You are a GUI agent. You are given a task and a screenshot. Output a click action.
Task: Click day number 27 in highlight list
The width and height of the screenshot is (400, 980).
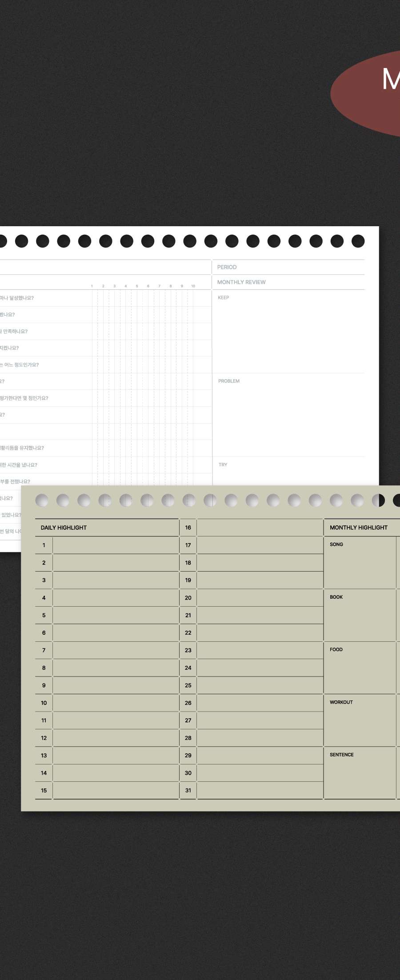(x=188, y=720)
